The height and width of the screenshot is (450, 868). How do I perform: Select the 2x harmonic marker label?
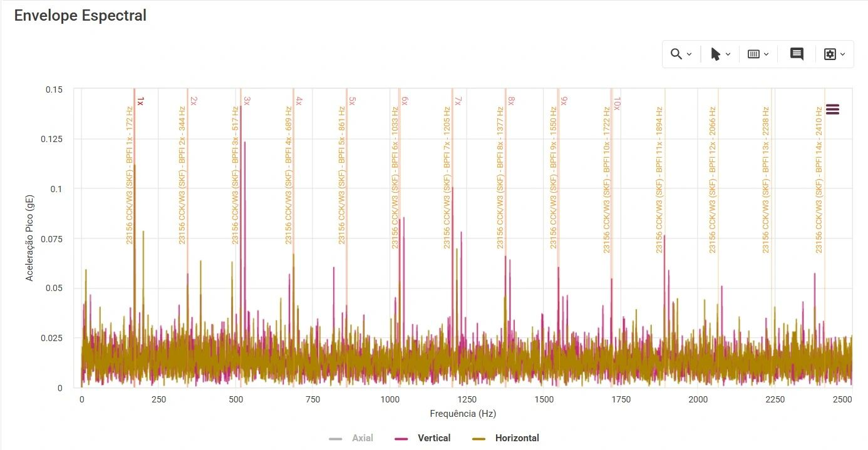pos(194,101)
